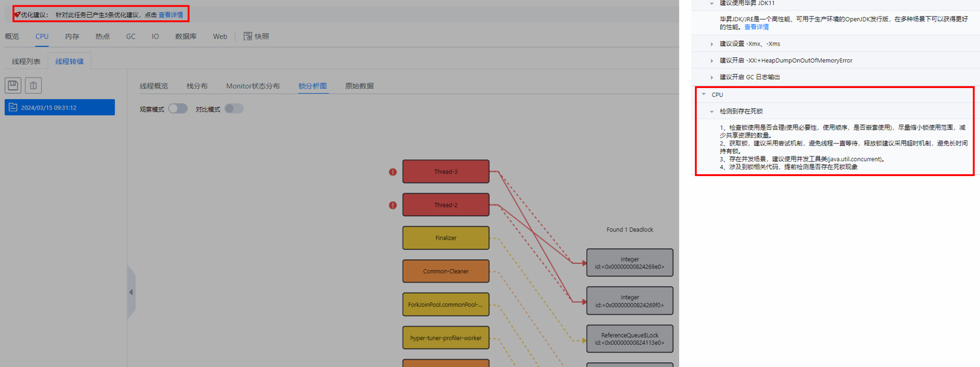Expand the HeapDumpOnOutOfMemoryError suggestion
The height and width of the screenshot is (367, 980).
tap(712, 60)
